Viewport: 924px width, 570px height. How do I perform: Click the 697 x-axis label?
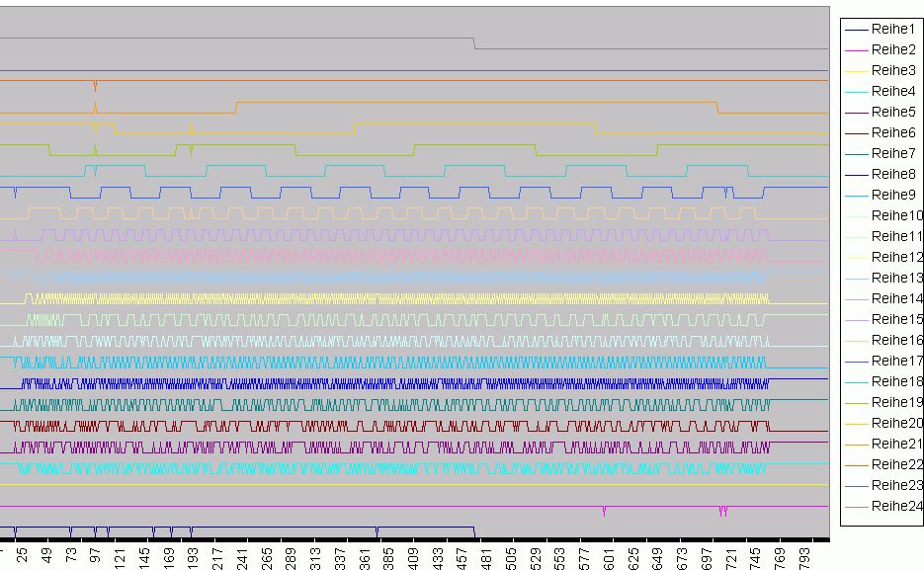pos(707,559)
